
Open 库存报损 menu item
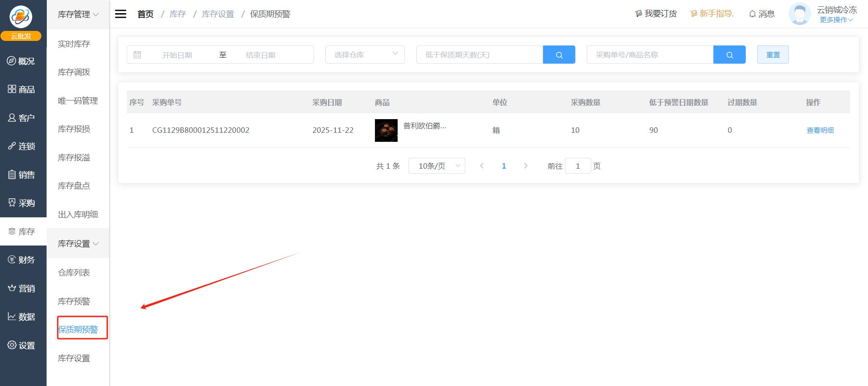pyautogui.click(x=74, y=129)
